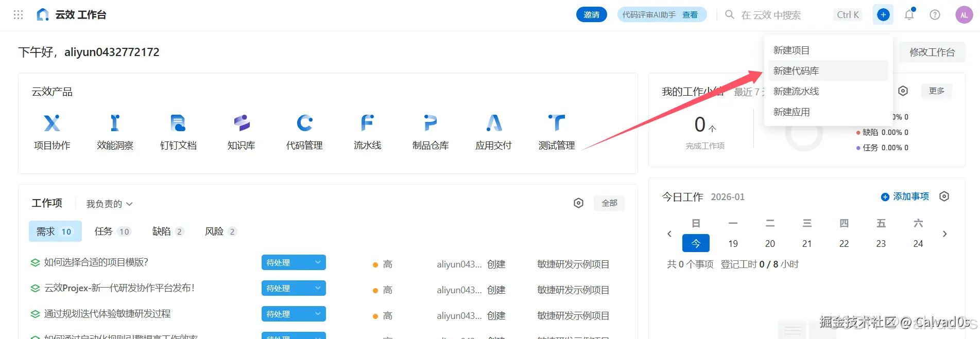The width and height of the screenshot is (980, 339).
Task: Open 代码管理 product icon
Action: [x=304, y=123]
